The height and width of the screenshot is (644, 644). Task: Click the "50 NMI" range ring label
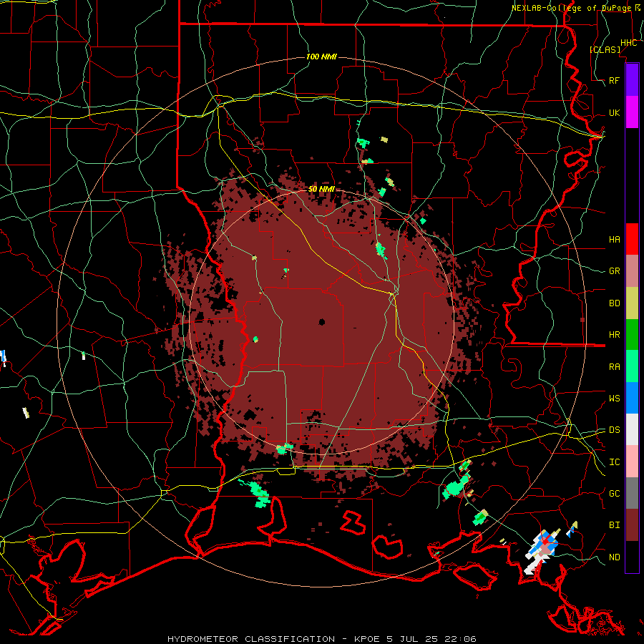click(321, 189)
